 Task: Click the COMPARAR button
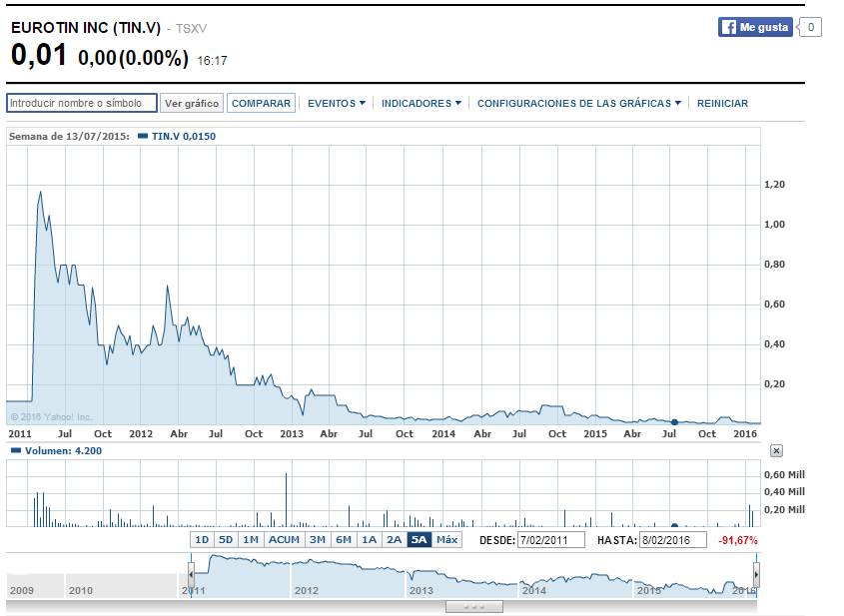(261, 103)
